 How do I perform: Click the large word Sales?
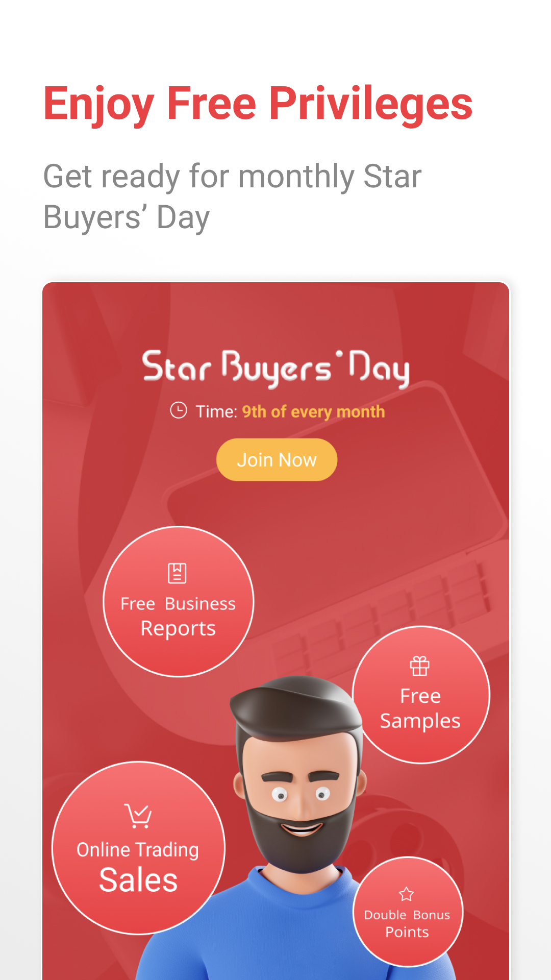pyautogui.click(x=138, y=880)
